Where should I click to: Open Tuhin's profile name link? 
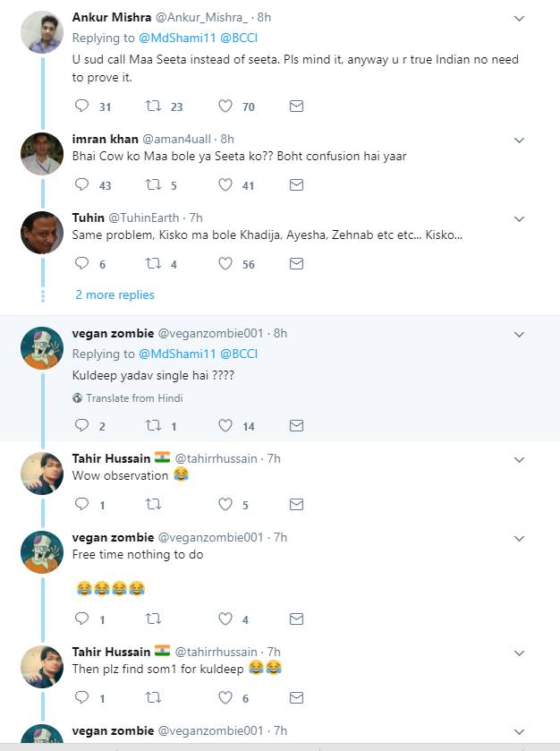[88, 218]
